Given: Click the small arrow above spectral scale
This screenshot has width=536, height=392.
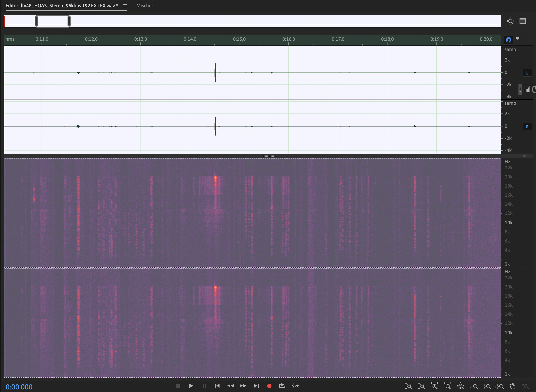Looking at the screenshot, I should (x=524, y=156).
